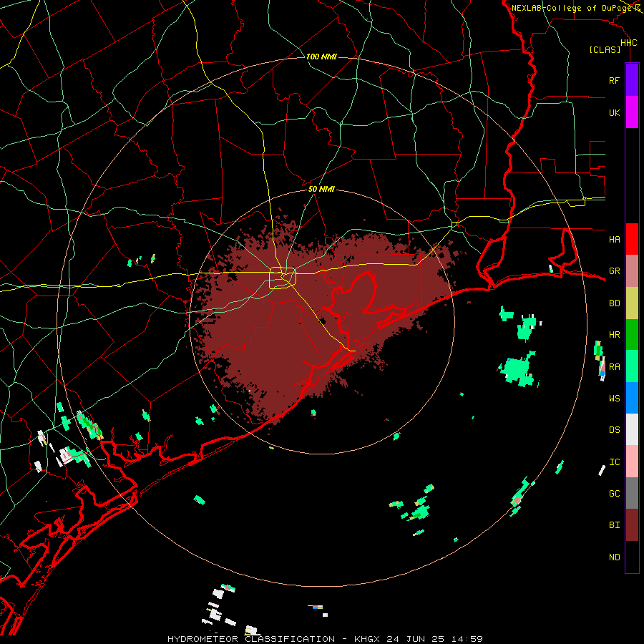Viewport: 644px width, 644px height.
Task: Click the IC pink legend swatch
Action: [x=632, y=462]
